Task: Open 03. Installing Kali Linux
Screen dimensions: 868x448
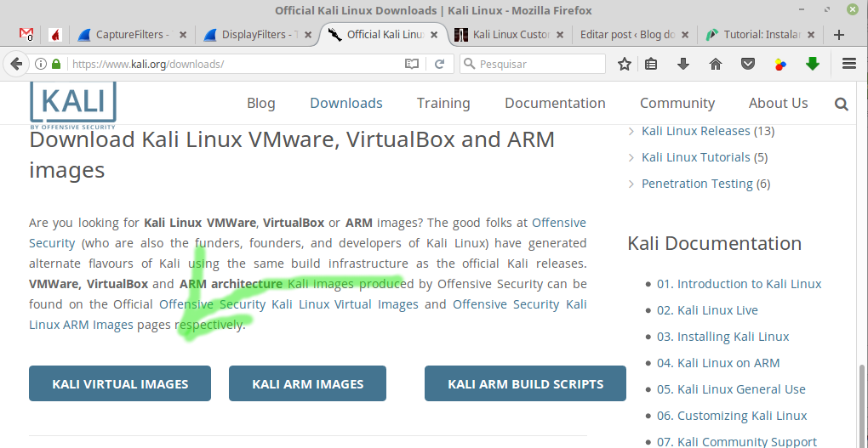Action: coord(723,337)
